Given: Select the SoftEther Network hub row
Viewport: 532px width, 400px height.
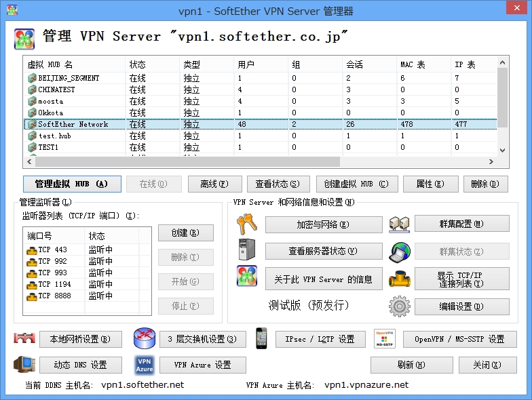Looking at the screenshot, I should [x=261, y=125].
